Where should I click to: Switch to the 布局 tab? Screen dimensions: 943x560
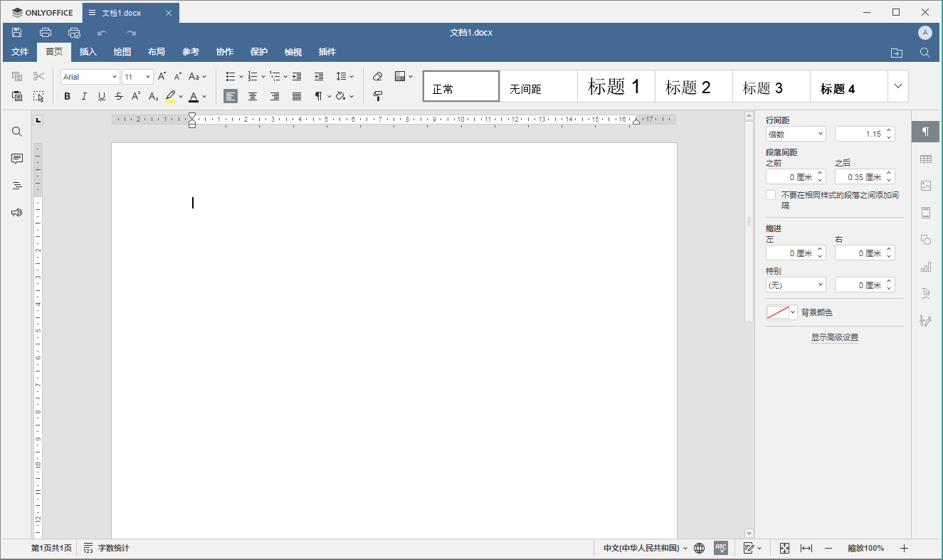click(157, 52)
